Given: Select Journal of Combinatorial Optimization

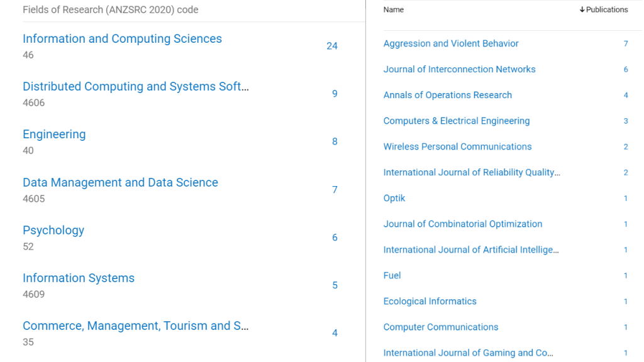Looking at the screenshot, I should [462, 224].
